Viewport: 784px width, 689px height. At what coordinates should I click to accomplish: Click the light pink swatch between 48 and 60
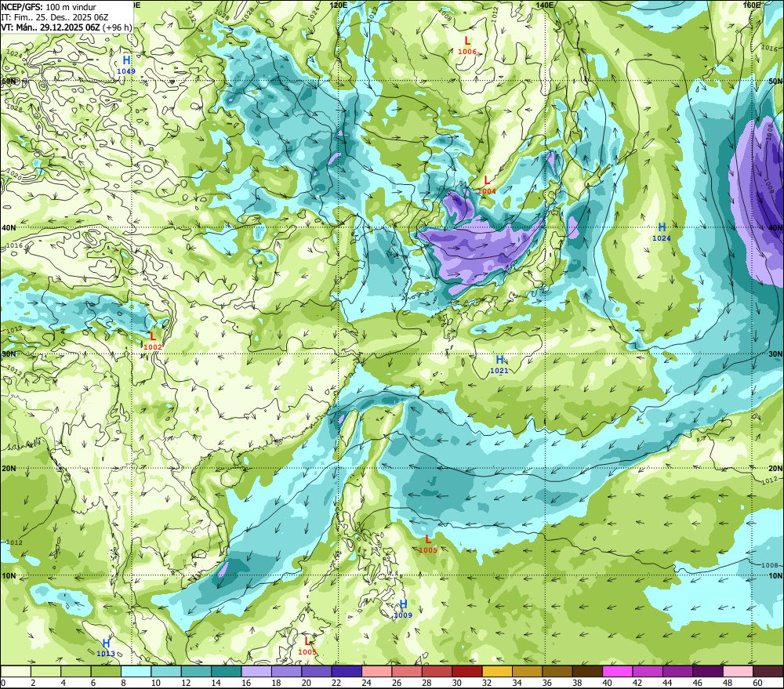738,671
